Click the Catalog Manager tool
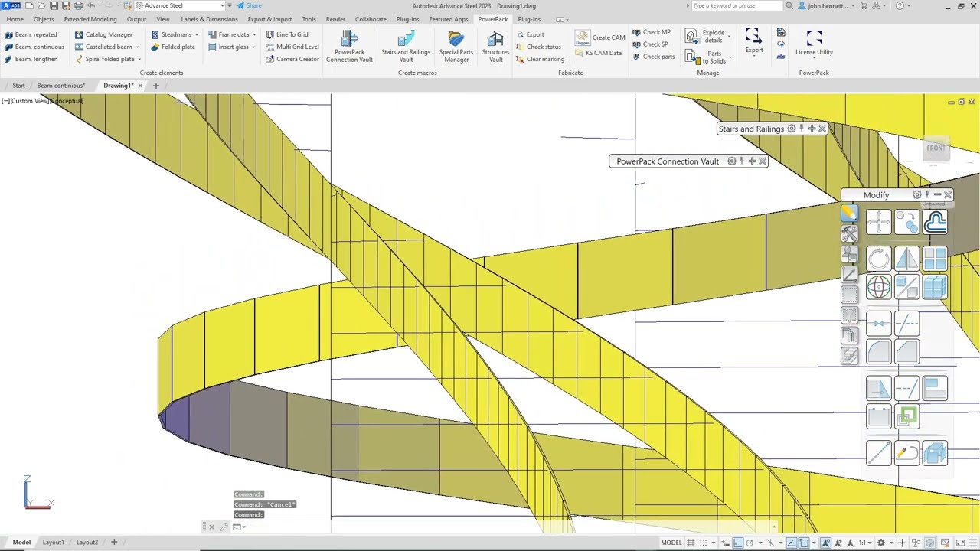This screenshot has width=980, height=551. tap(103, 34)
